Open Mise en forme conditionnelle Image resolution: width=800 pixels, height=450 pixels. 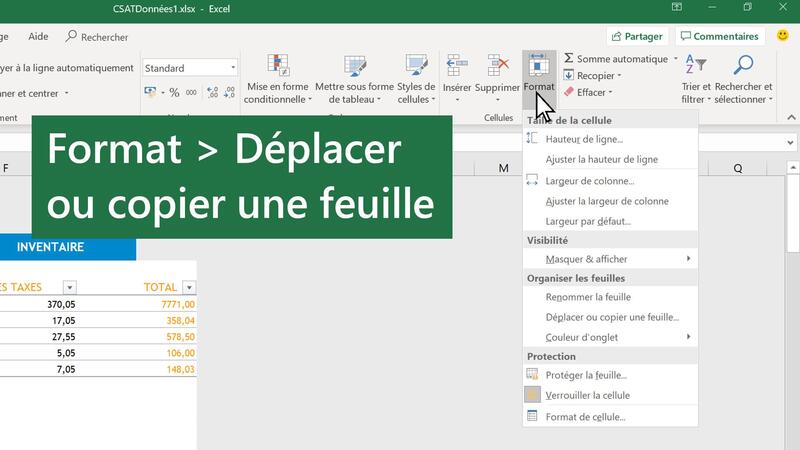pos(279,67)
